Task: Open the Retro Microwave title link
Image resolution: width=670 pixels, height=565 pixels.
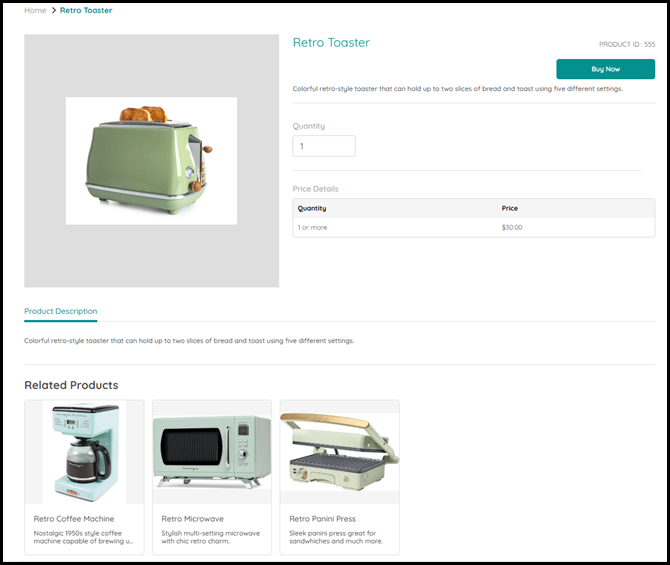Action: click(192, 519)
